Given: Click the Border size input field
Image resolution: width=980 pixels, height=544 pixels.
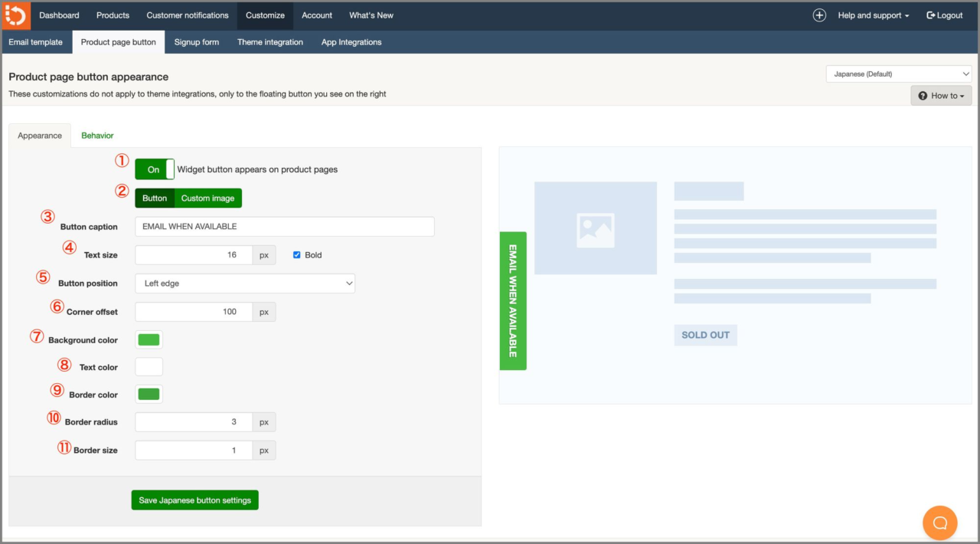Looking at the screenshot, I should pos(194,451).
